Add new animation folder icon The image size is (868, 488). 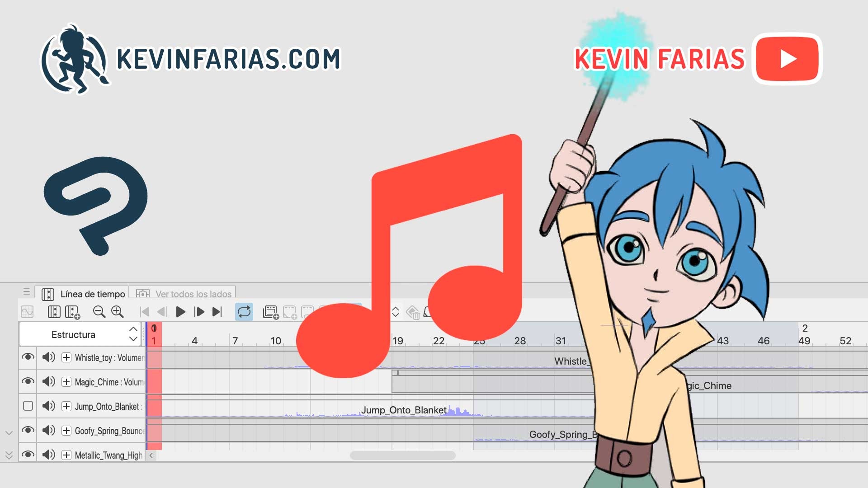coord(271,312)
